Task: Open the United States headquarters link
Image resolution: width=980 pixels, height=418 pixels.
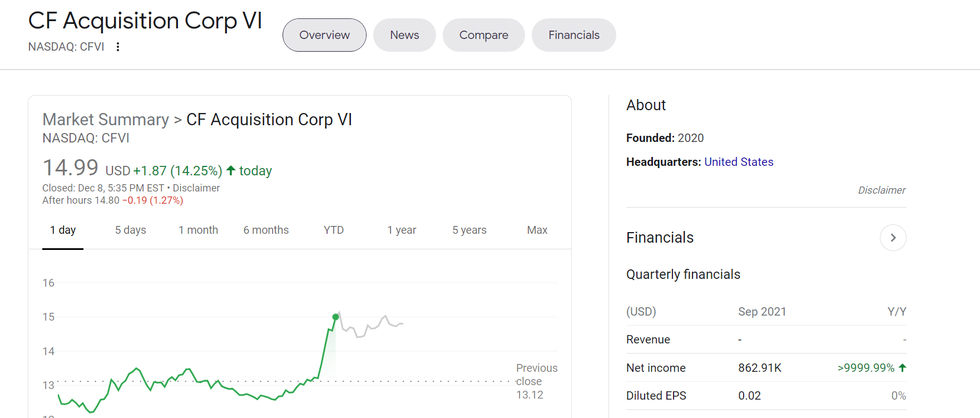Action: (739, 162)
